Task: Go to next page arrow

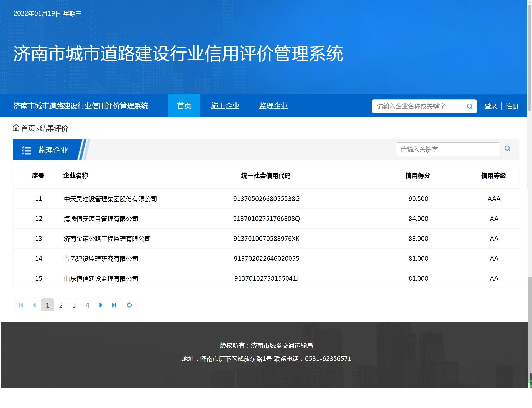Action: (x=101, y=305)
